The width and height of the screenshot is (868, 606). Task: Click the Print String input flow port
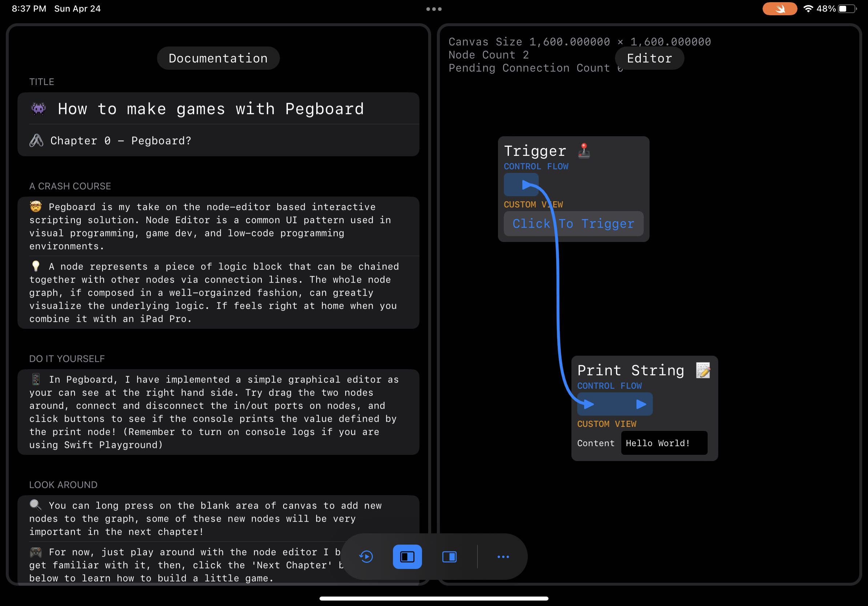pyautogui.click(x=588, y=404)
